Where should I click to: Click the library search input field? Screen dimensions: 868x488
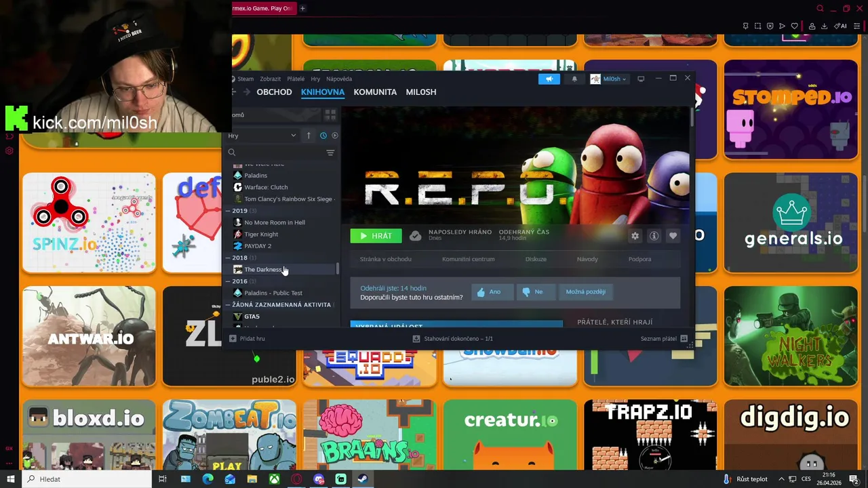(281, 152)
